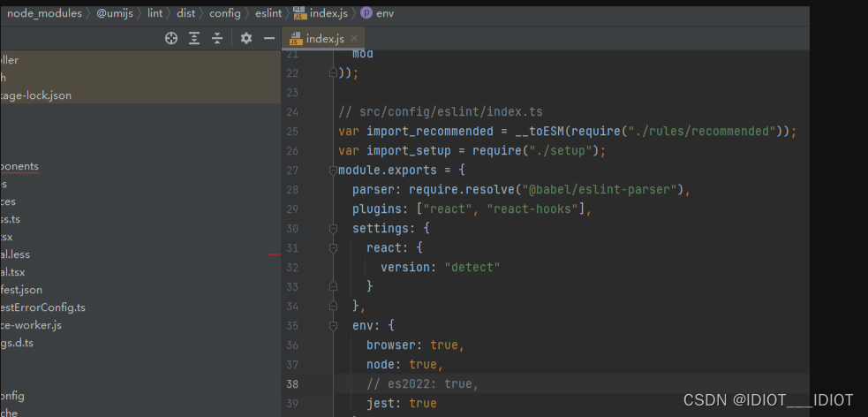Click node_modules breadcrumb
This screenshot has width=868, height=417.
tap(44, 13)
